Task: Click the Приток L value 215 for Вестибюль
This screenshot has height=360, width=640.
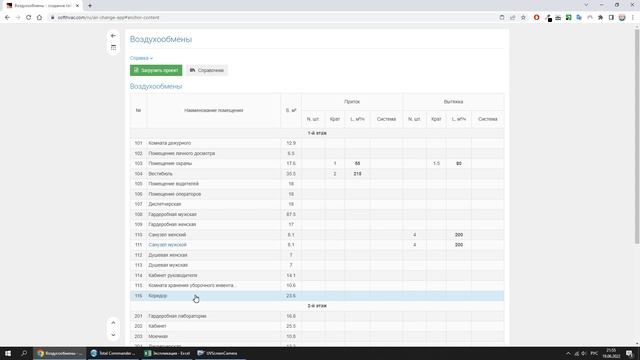Action: pos(357,174)
